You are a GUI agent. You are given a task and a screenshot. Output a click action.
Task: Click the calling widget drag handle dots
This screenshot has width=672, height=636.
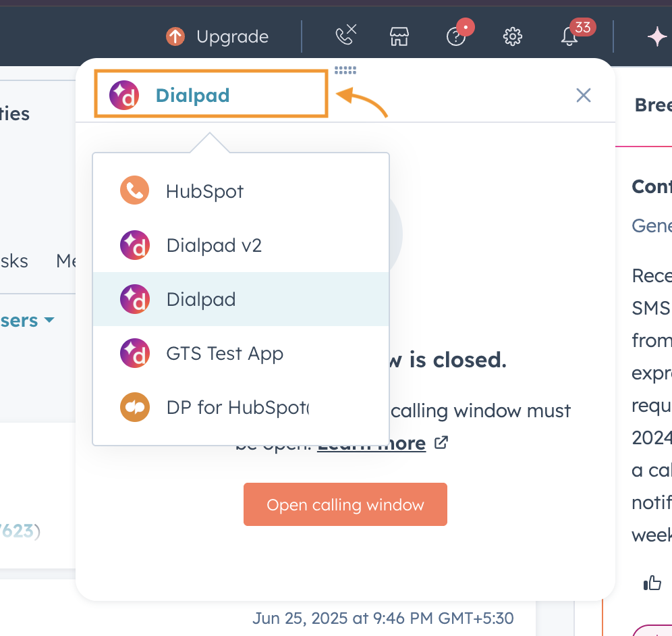click(x=345, y=70)
